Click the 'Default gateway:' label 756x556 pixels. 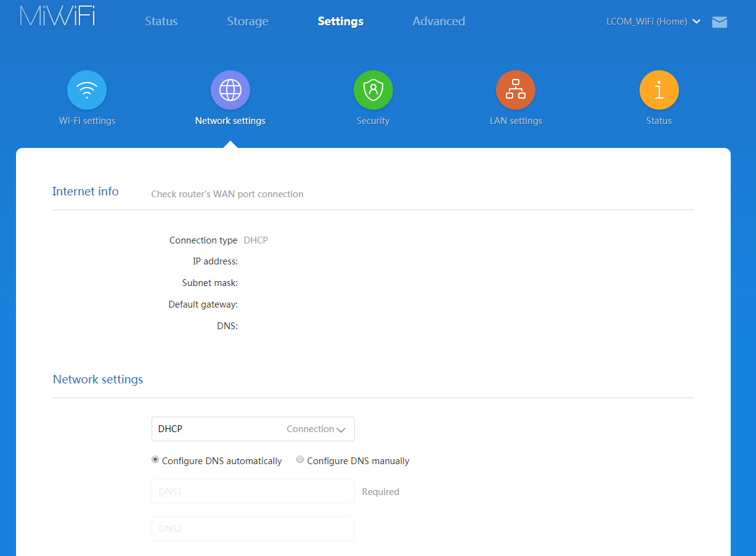click(x=203, y=305)
